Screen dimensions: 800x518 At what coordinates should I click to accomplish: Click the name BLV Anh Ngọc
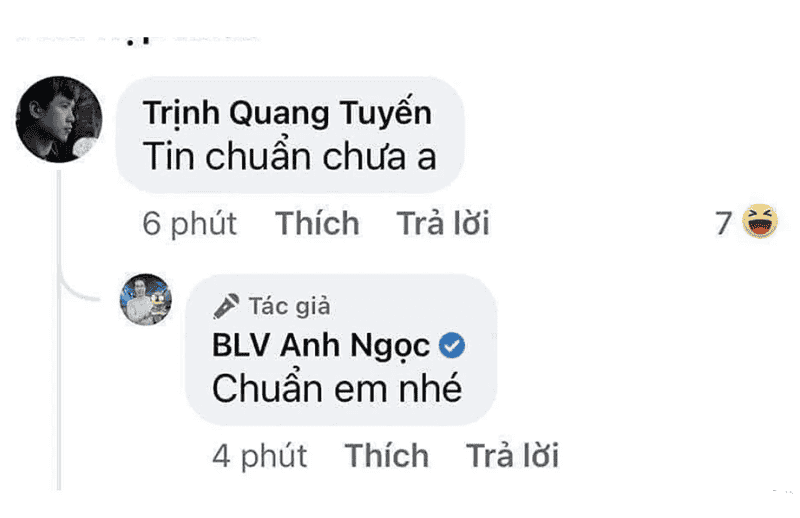point(321,346)
